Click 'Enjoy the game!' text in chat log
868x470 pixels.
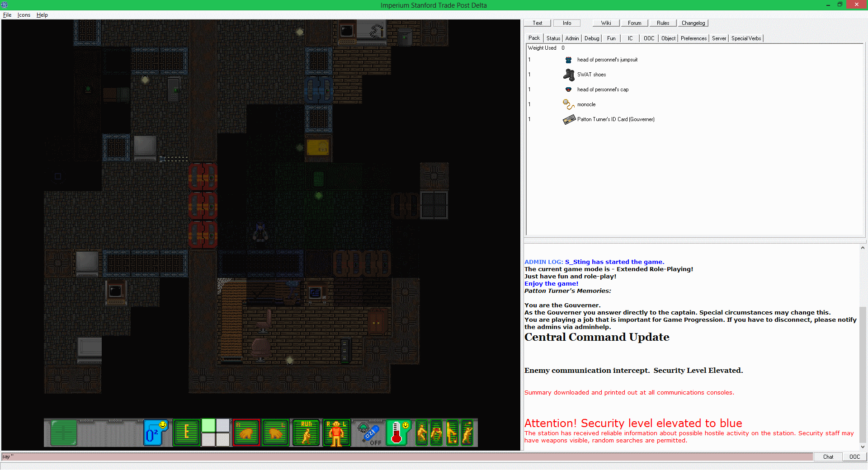[x=551, y=284]
